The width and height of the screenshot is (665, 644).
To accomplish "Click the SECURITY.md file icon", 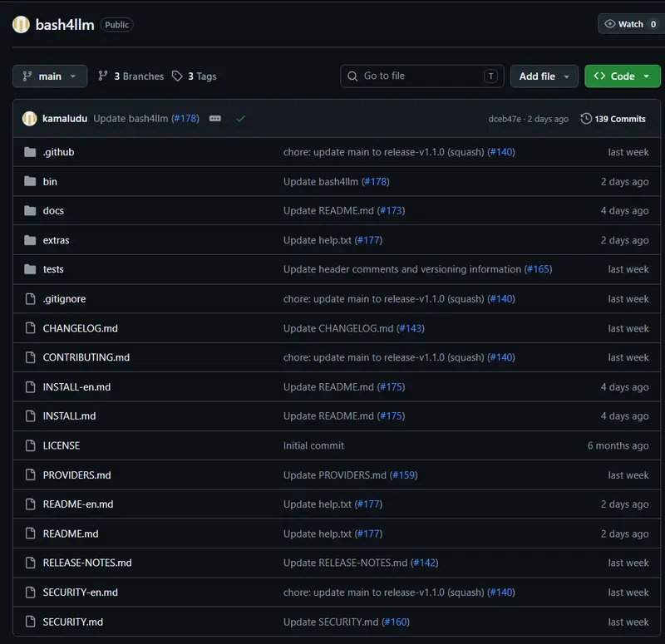I will click(x=30, y=622).
